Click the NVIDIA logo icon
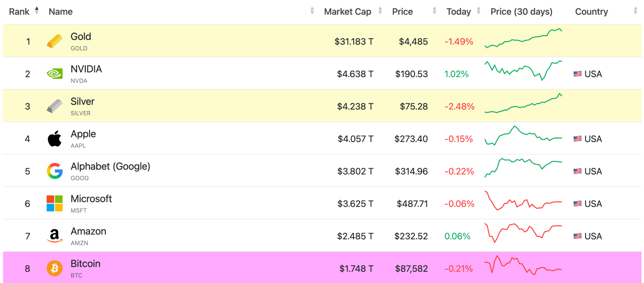The image size is (644, 283). pos(54,74)
